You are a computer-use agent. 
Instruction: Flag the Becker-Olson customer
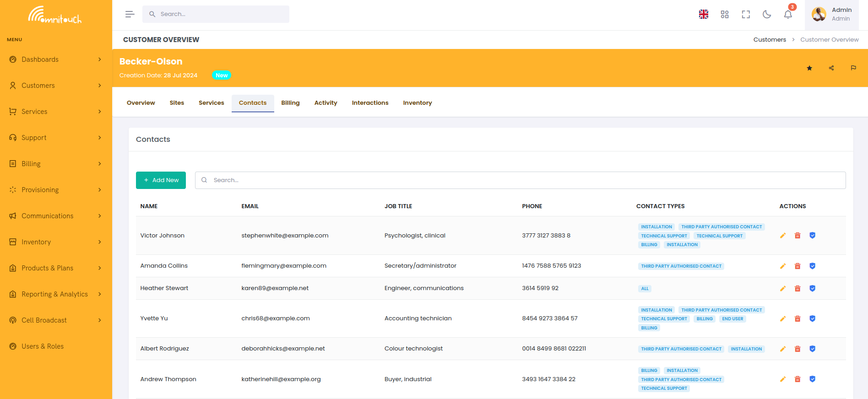click(853, 68)
